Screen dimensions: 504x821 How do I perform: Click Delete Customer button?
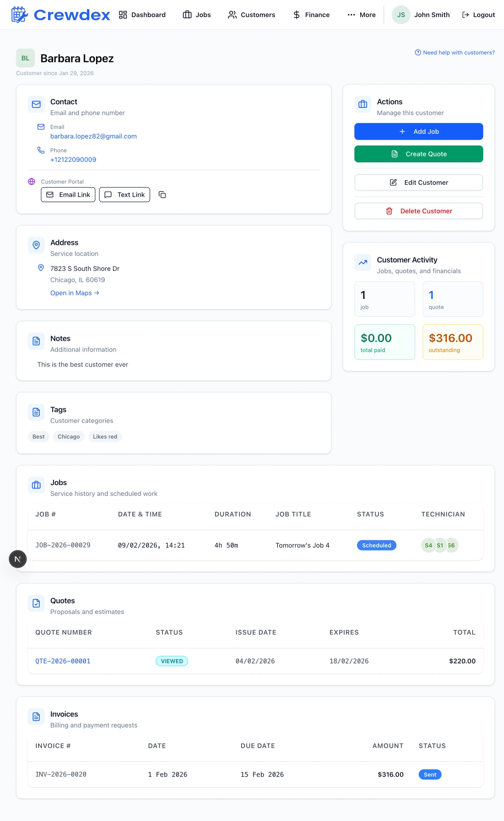coord(418,211)
